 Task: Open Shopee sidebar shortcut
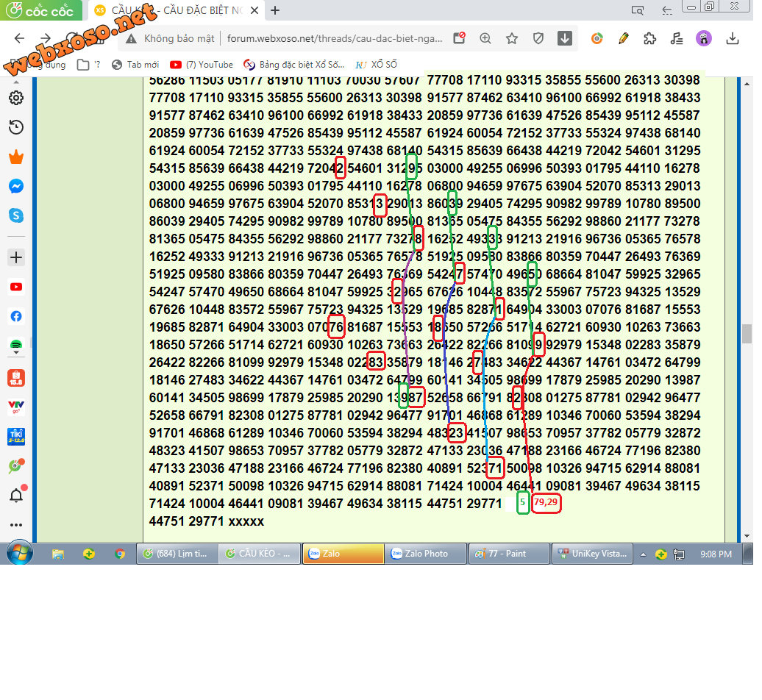15,378
